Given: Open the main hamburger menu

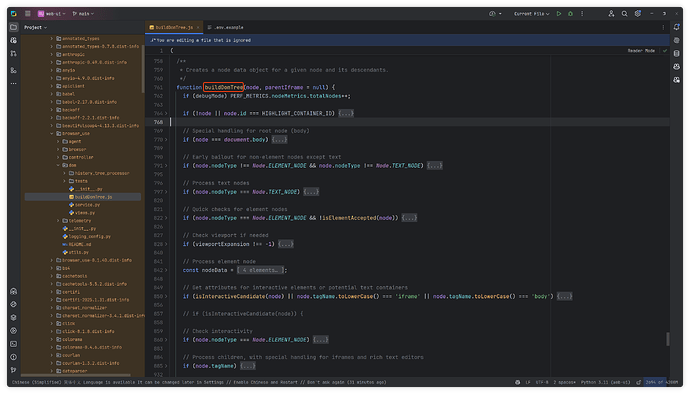Looking at the screenshot, I should point(28,14).
